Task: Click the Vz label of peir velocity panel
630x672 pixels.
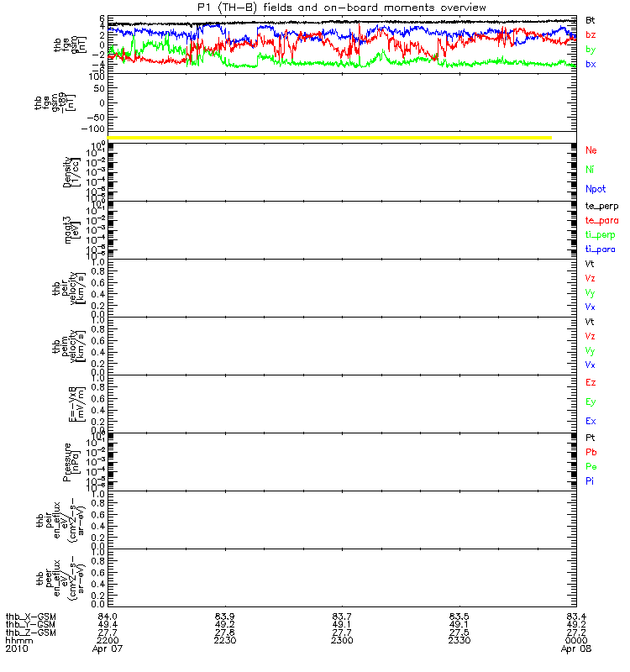Action: [591, 279]
